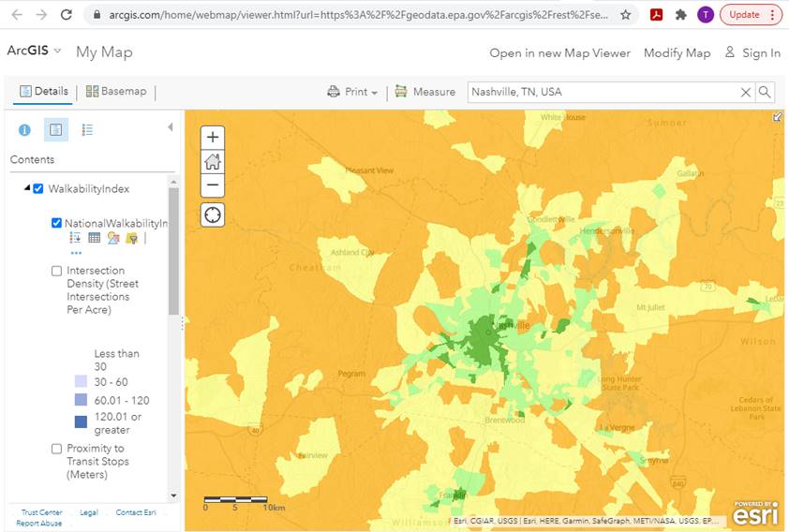Click the 120.01 or greater swatch
The width and height of the screenshot is (789, 532).
(81, 421)
